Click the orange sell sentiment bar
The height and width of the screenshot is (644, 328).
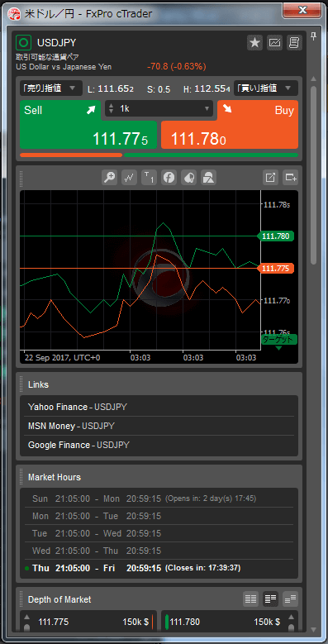(71, 155)
